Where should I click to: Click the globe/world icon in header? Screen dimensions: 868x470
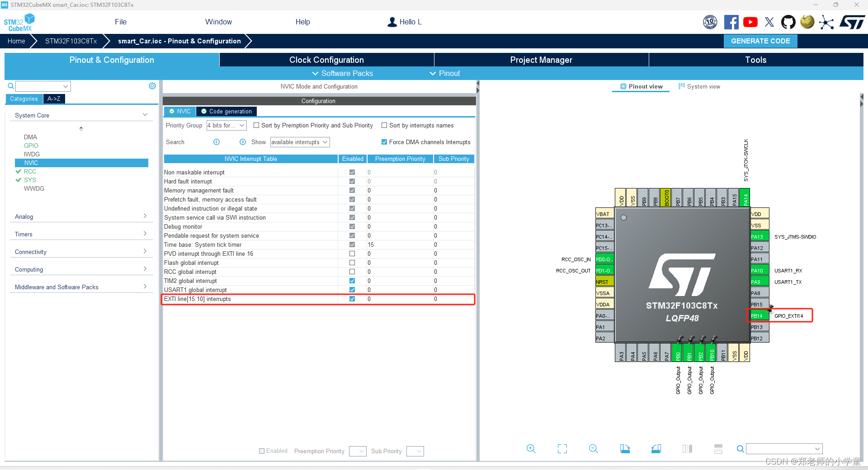point(807,22)
